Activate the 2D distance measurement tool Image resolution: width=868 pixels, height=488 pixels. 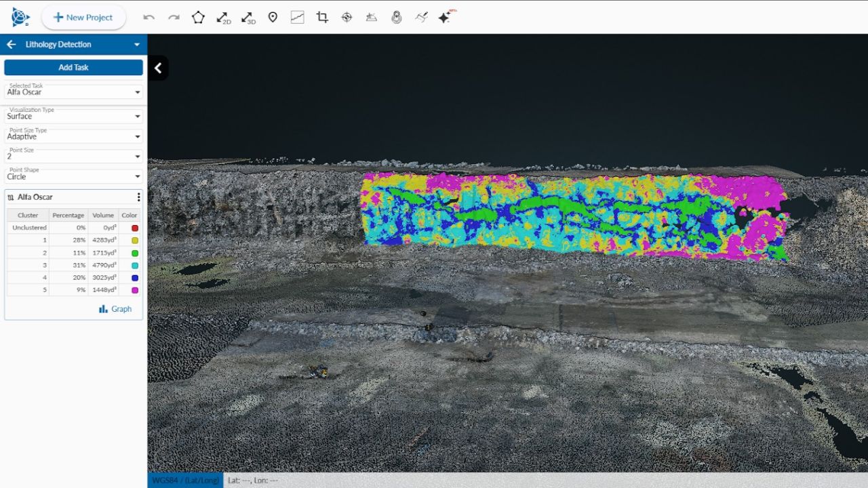223,18
